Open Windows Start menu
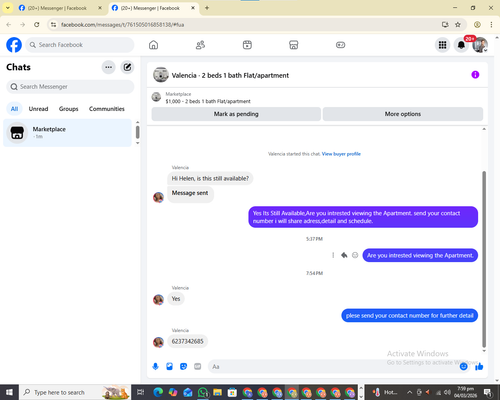The width and height of the screenshot is (500, 400). (9, 392)
